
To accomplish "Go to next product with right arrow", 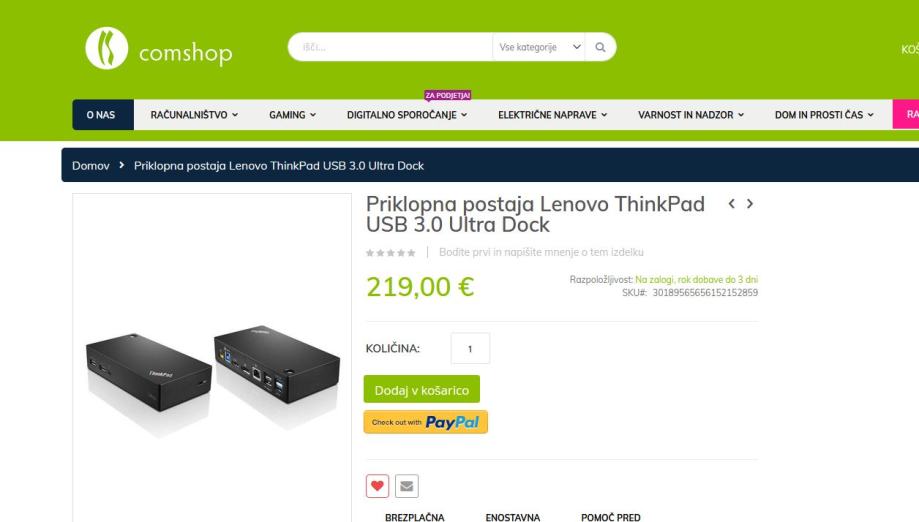I will click(x=750, y=204).
